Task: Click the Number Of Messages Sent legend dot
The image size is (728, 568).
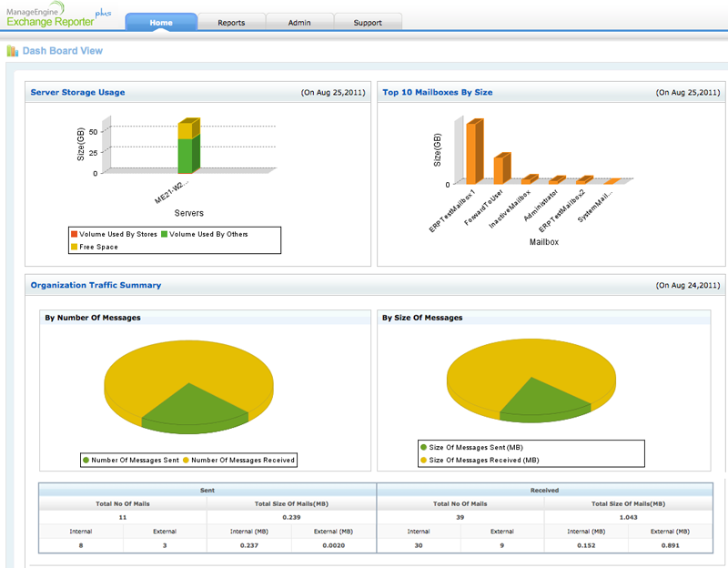Action: (86, 460)
